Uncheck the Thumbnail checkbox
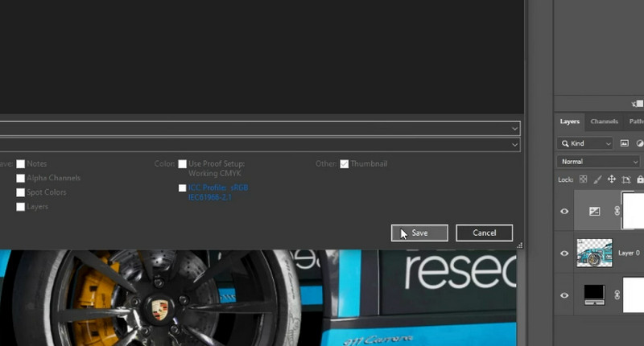 pyautogui.click(x=345, y=164)
